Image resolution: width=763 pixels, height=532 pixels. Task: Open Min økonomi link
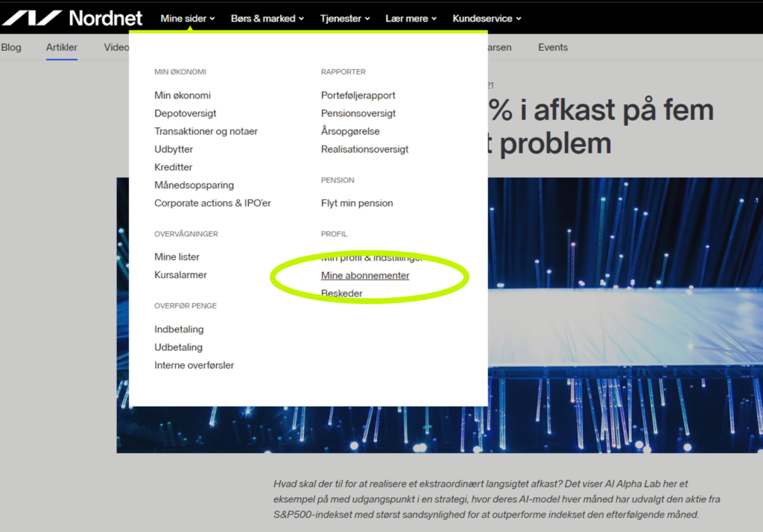(x=183, y=95)
